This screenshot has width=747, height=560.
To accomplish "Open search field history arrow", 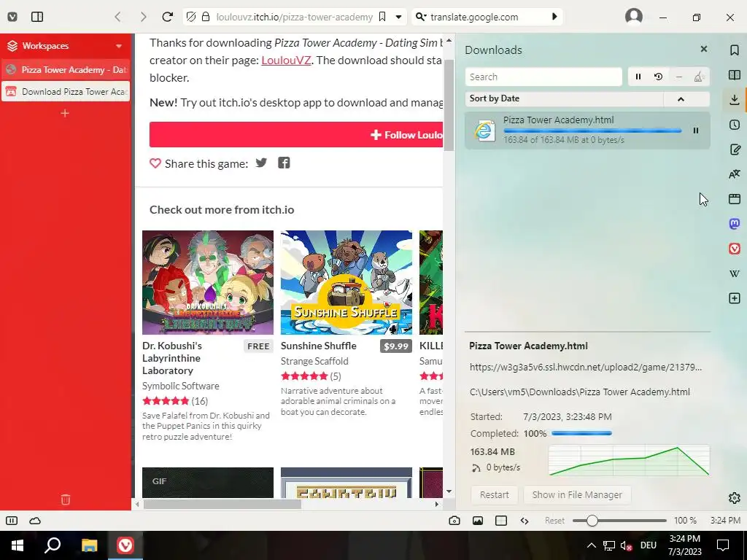I will pyautogui.click(x=554, y=17).
